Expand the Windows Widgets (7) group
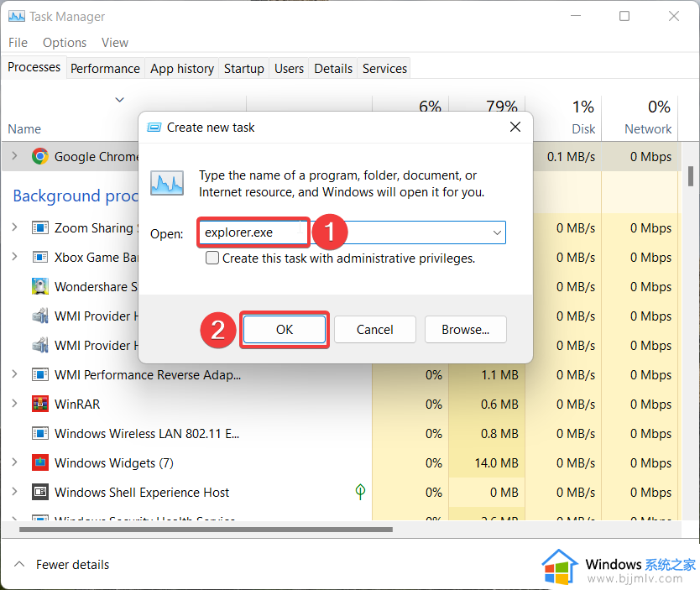 point(14,462)
